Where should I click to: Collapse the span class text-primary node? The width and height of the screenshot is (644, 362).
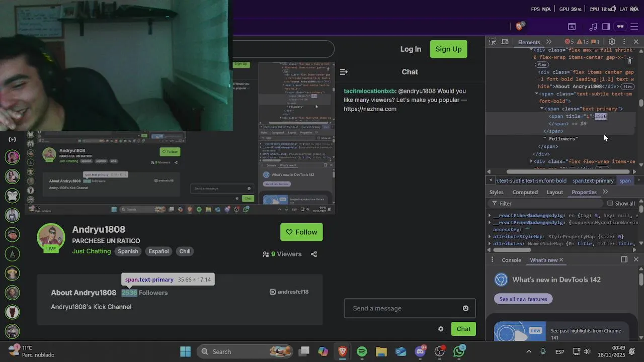tap(542, 109)
